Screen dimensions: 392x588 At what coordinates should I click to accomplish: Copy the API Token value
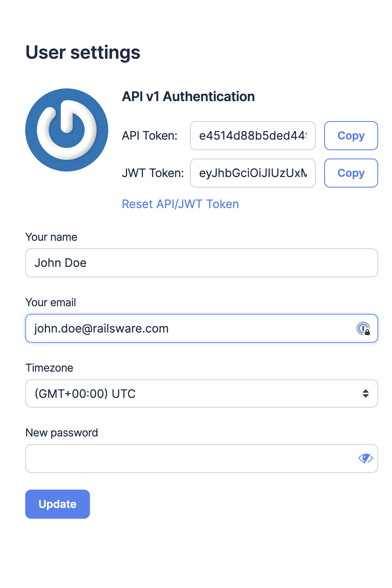point(351,136)
